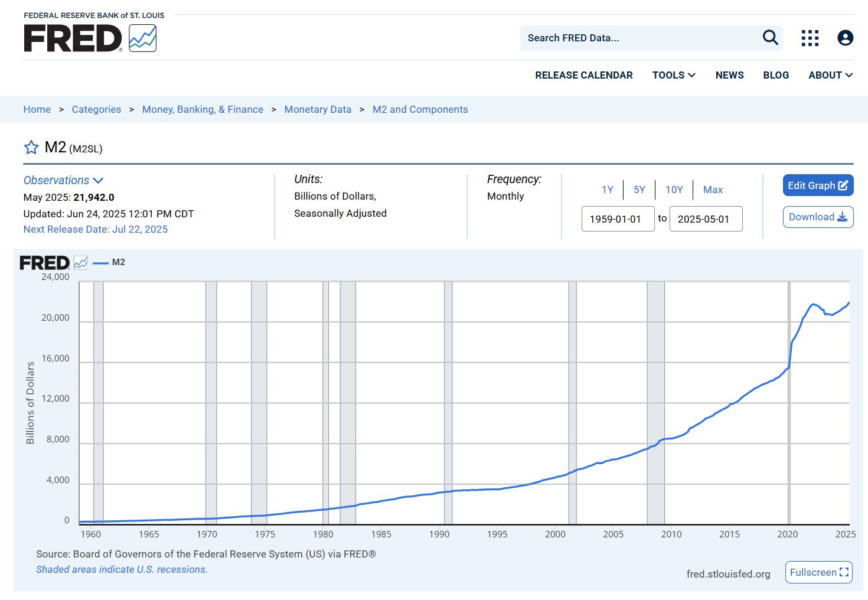The width and height of the screenshot is (868, 600).
Task: Click the Updated: Jun 24, 2025 text
Action: coord(109,214)
